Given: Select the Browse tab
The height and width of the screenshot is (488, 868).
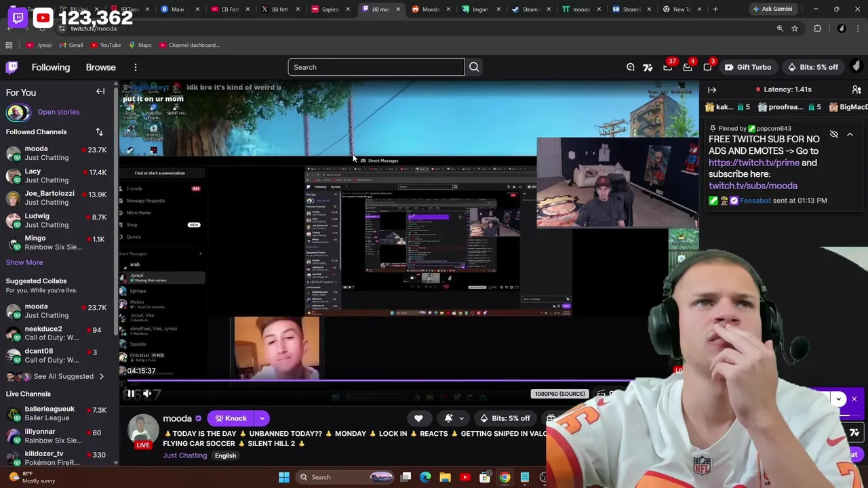Looking at the screenshot, I should click(100, 67).
